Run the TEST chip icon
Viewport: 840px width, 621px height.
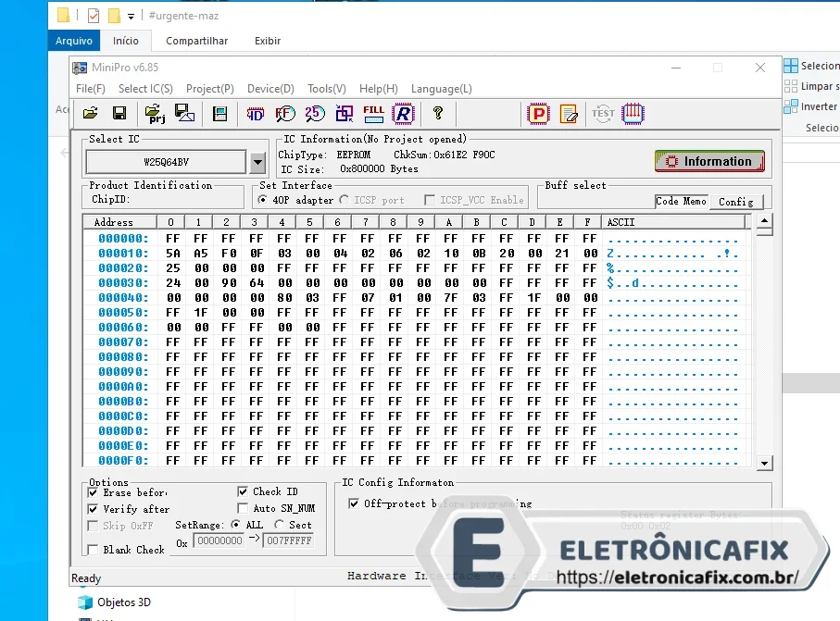pos(603,113)
